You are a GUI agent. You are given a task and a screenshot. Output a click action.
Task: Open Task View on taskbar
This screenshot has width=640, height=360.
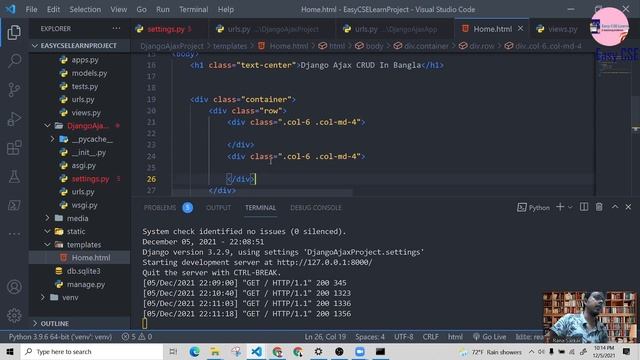[x=173, y=351]
